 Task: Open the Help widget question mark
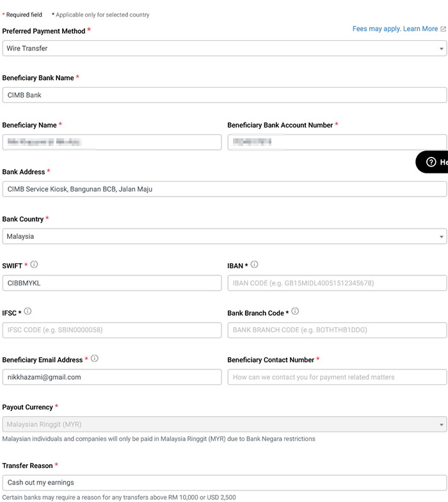pyautogui.click(x=431, y=162)
